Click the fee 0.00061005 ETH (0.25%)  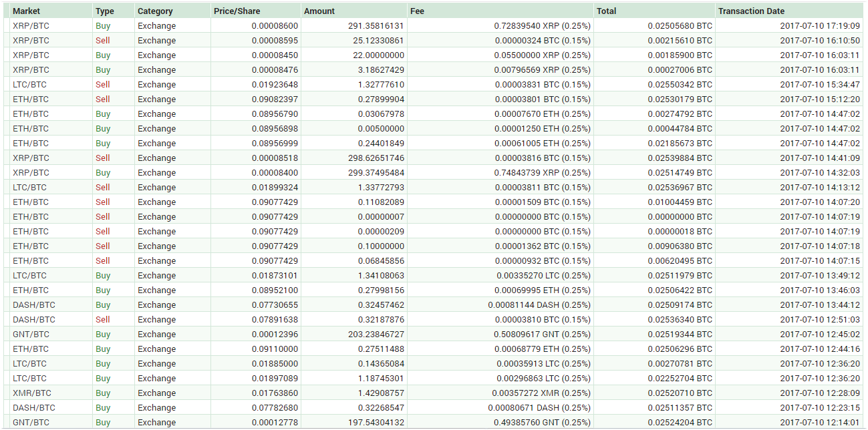tap(543, 143)
